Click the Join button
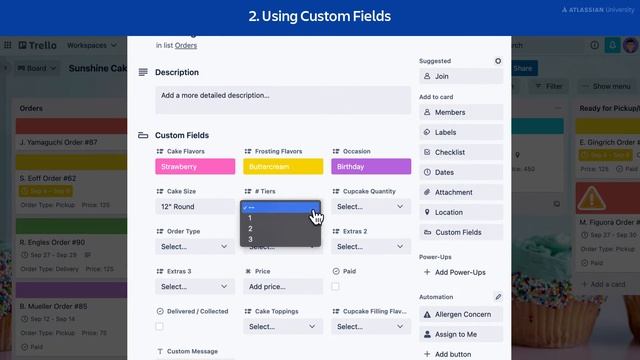 point(461,76)
